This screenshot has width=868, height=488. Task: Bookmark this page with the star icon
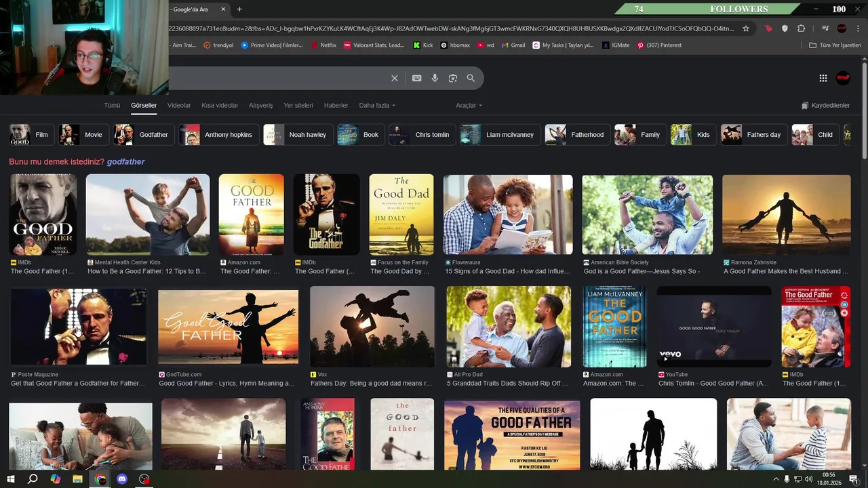(746, 28)
